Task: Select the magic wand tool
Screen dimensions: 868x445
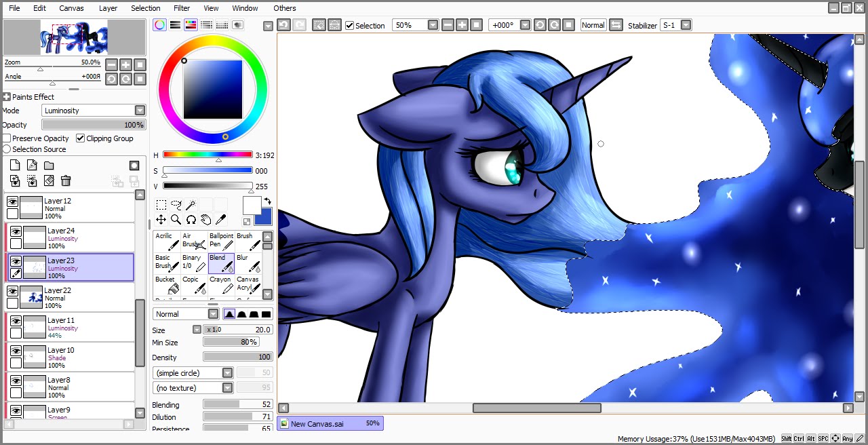Action: 191,205
